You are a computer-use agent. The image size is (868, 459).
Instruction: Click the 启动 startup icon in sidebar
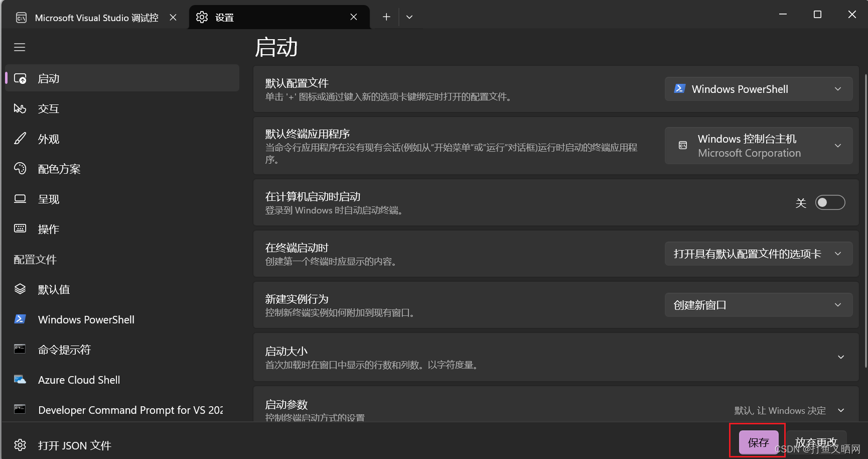click(20, 78)
